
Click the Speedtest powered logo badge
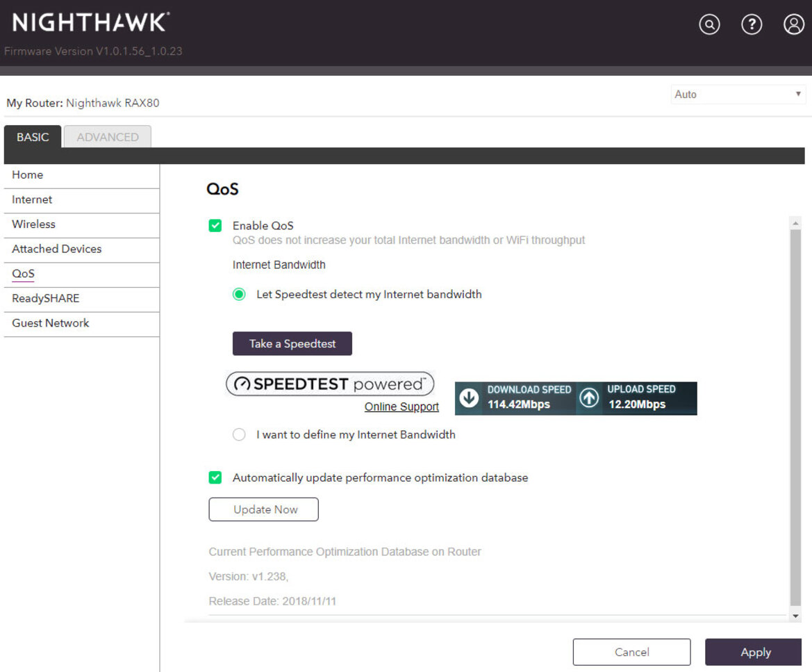[330, 384]
